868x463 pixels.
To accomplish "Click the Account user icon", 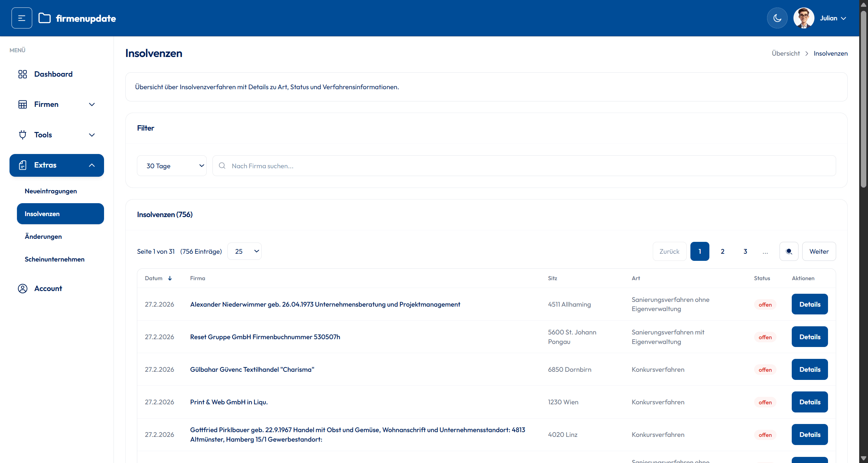I will (x=22, y=288).
